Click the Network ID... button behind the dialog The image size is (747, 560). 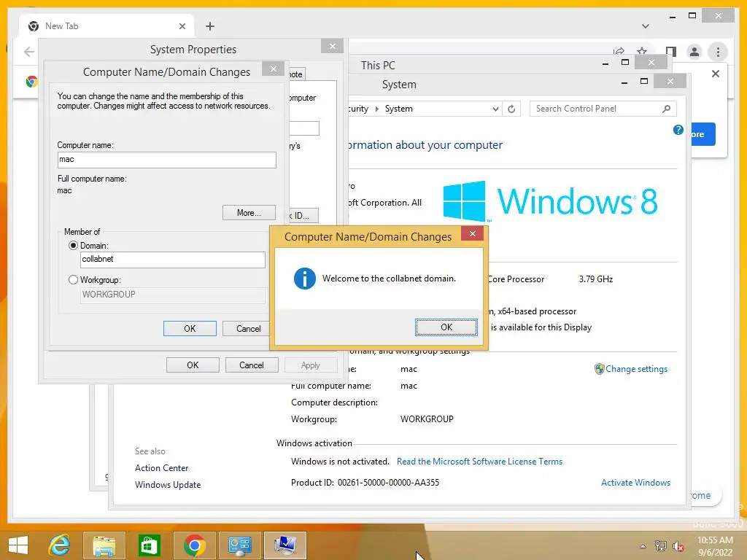pos(303,215)
